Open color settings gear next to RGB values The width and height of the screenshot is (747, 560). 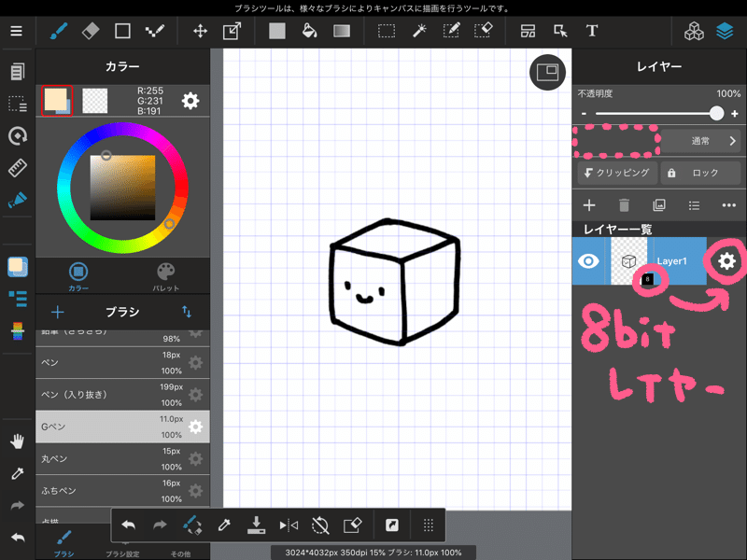click(190, 101)
